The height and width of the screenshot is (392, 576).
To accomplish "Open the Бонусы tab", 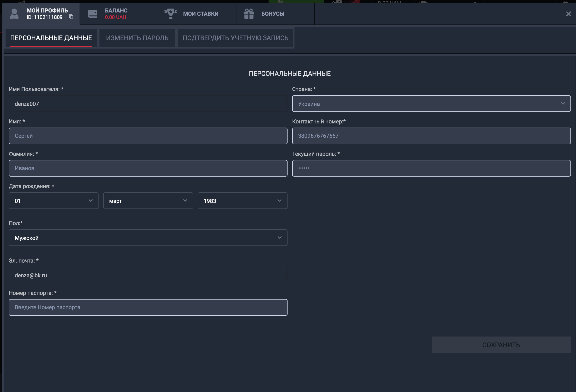I will pos(275,14).
